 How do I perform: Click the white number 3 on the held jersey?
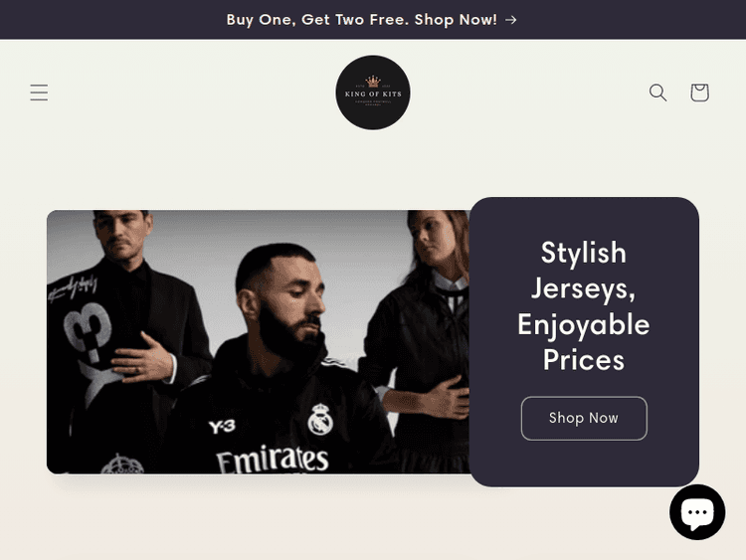pos(88,331)
